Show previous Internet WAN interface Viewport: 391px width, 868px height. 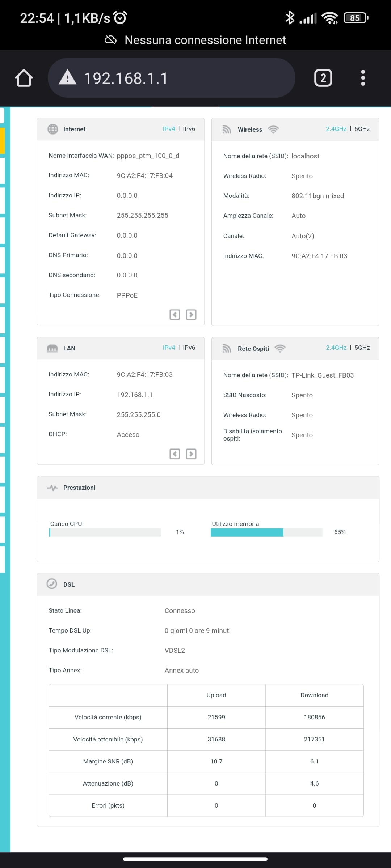pos(175,315)
